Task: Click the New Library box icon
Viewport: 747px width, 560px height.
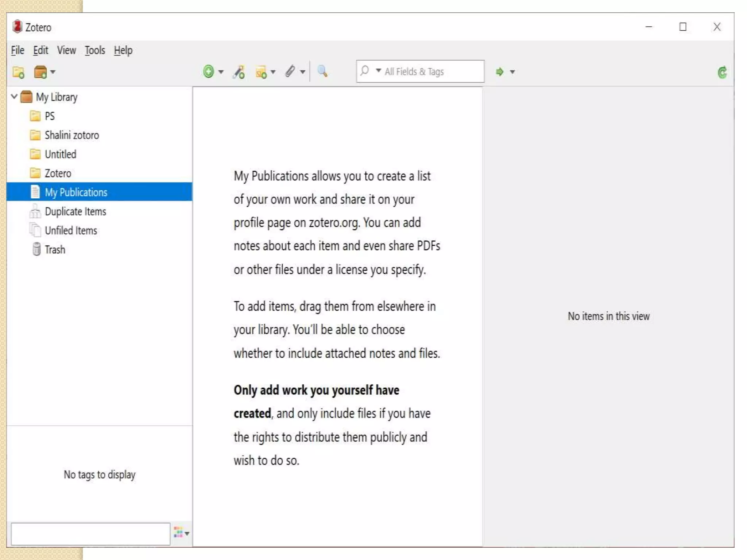Action: click(40, 72)
